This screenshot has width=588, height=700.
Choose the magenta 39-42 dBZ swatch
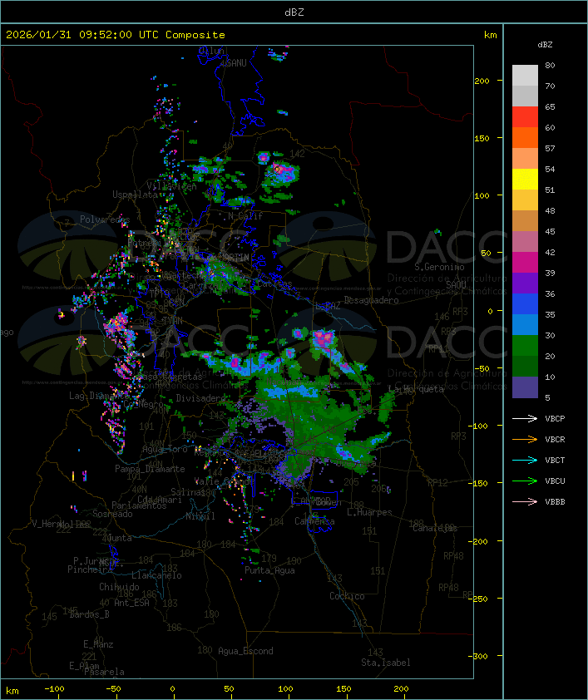click(525, 263)
